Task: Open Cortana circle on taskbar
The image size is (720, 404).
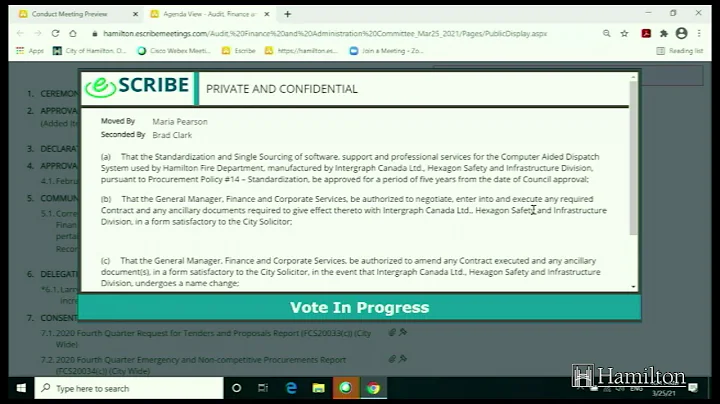Action: click(x=236, y=388)
